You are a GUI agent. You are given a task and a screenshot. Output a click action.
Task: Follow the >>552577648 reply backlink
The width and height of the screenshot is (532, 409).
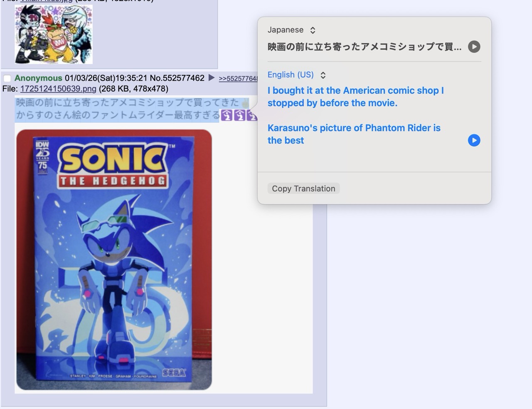point(238,78)
